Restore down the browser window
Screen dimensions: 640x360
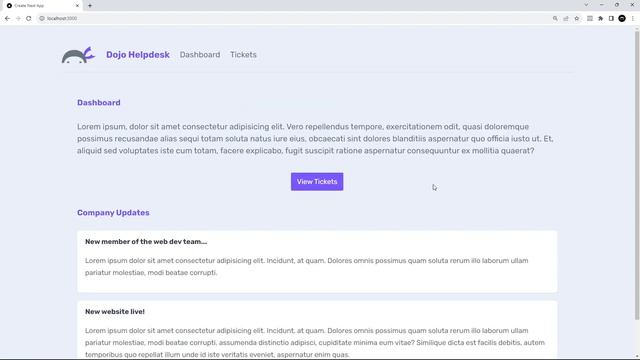617,5
